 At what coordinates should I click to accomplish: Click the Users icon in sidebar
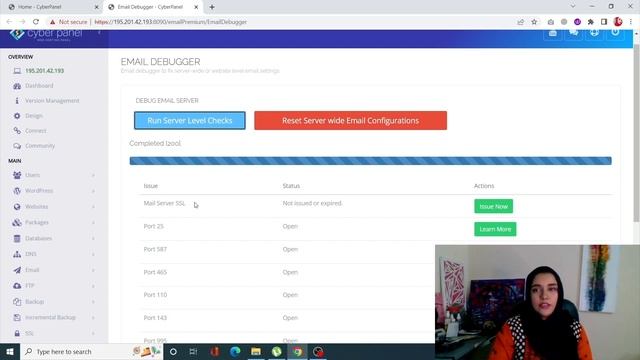click(17, 175)
